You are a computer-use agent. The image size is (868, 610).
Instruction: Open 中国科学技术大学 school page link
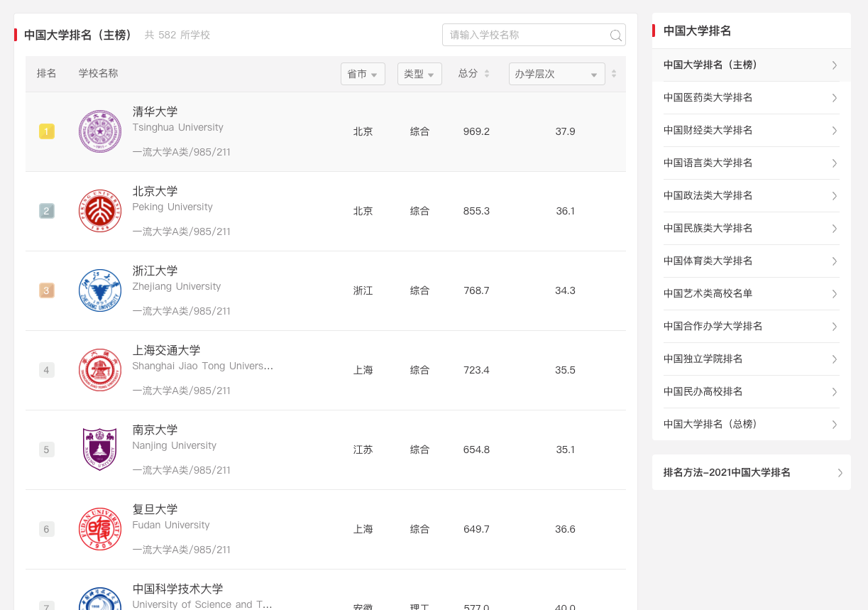pos(177,589)
